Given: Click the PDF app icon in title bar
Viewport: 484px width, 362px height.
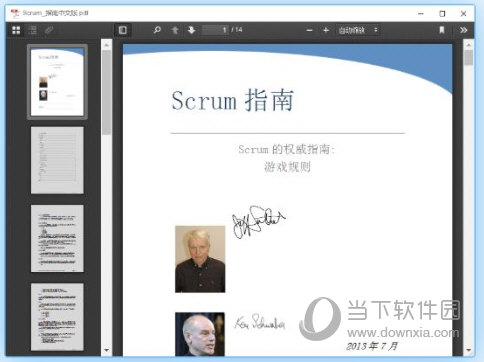Looking at the screenshot, I should coord(15,13).
